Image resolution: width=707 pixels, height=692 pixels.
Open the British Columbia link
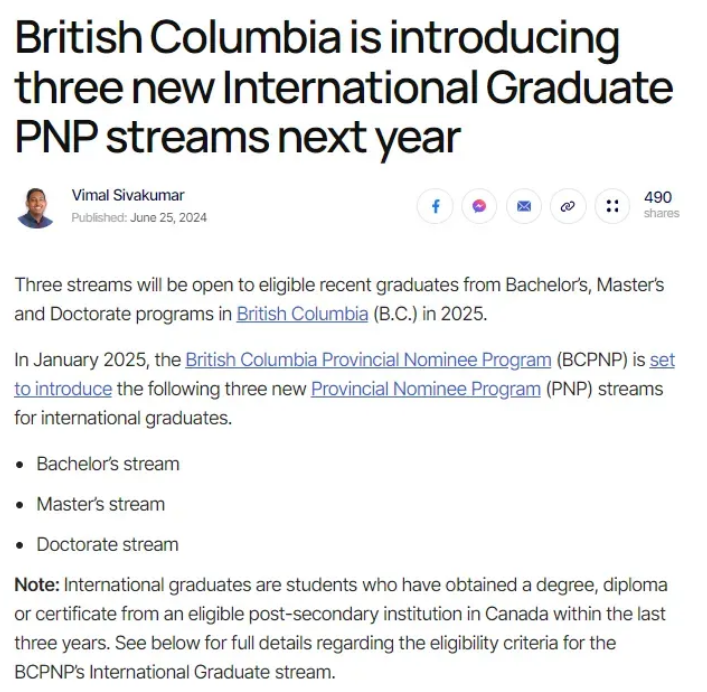coord(302,314)
